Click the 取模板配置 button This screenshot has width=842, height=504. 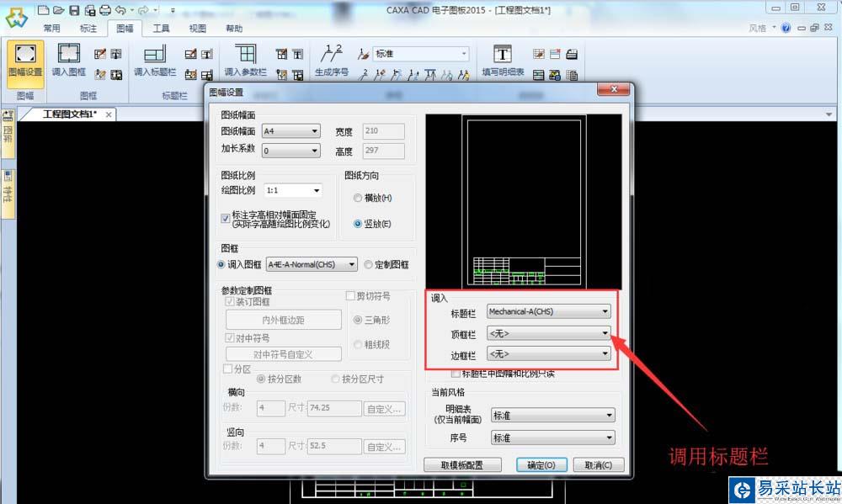click(462, 464)
